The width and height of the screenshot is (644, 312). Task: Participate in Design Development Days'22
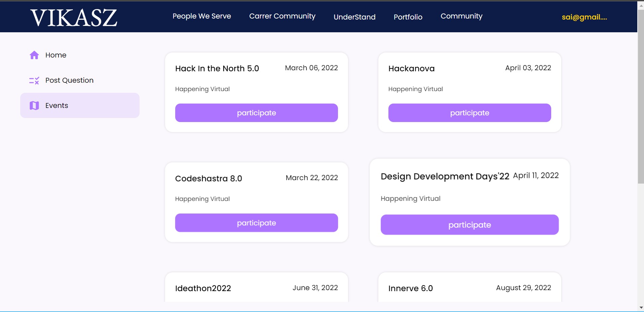pyautogui.click(x=469, y=225)
